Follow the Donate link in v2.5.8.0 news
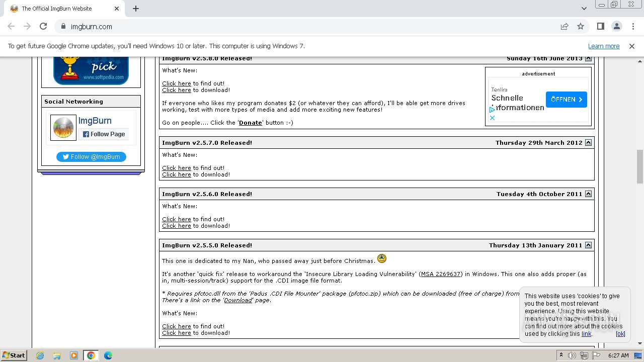Image resolution: width=644 pixels, height=362 pixels. (251, 123)
